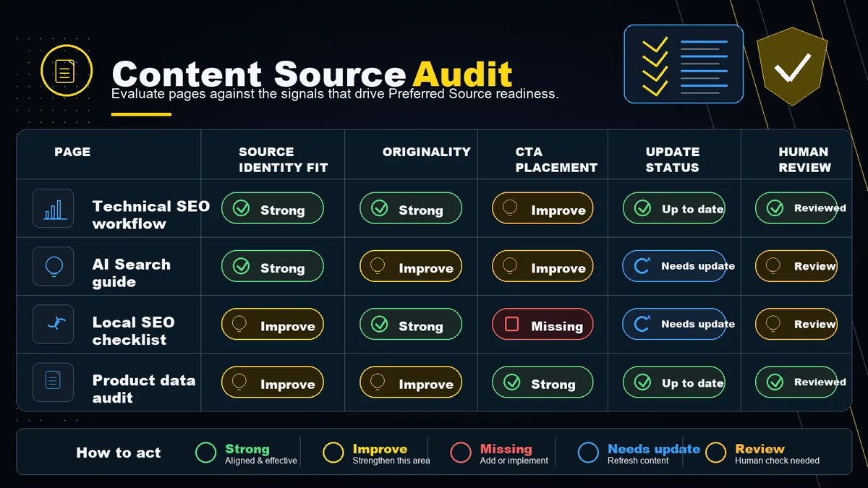
Task: Click the gold shield checkmark badge
Action: point(791,67)
